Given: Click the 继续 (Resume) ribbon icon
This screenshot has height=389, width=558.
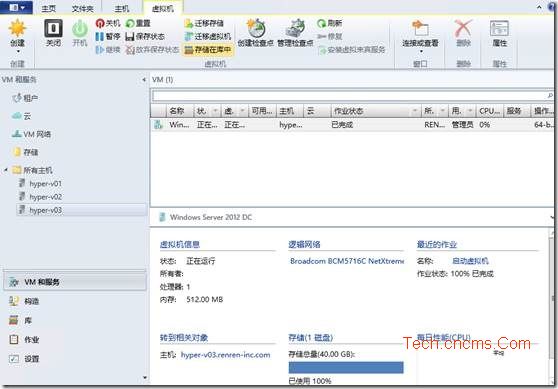Looking at the screenshot, I should click(x=108, y=49).
